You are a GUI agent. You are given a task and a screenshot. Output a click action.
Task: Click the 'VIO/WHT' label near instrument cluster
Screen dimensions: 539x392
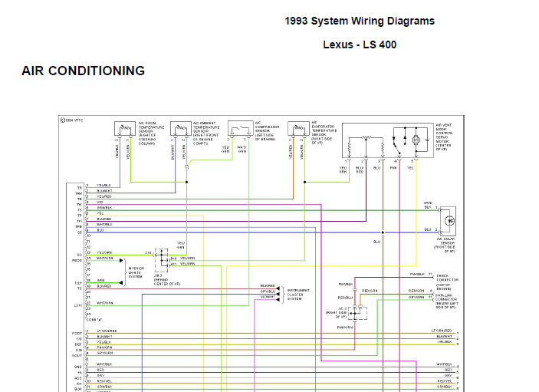click(268, 296)
